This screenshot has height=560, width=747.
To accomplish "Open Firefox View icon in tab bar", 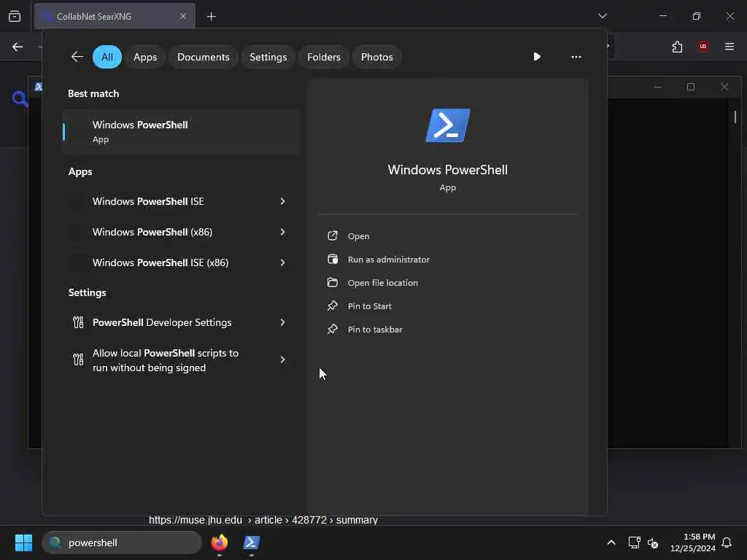I will click(15, 16).
